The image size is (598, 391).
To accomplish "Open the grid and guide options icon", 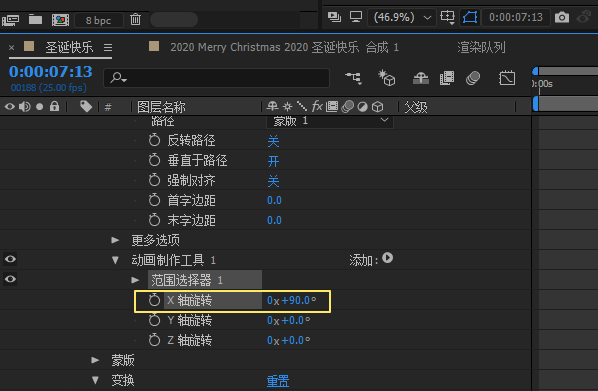I will tap(447, 17).
